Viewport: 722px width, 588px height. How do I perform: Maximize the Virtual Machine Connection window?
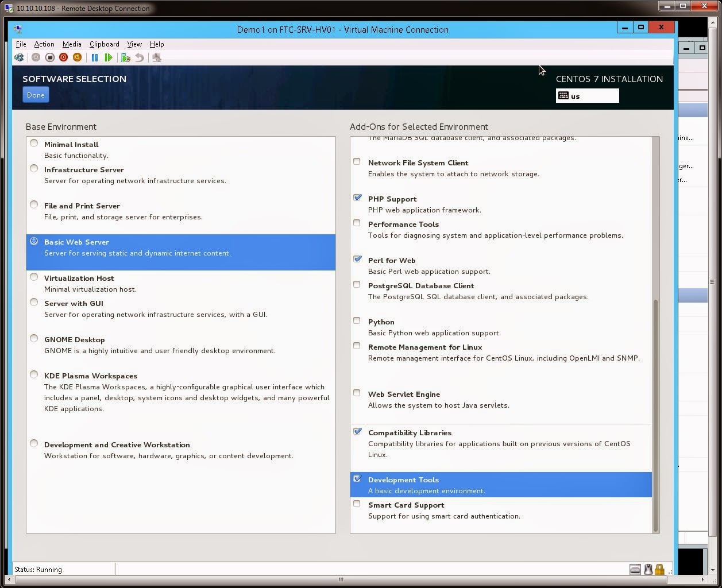coord(641,27)
